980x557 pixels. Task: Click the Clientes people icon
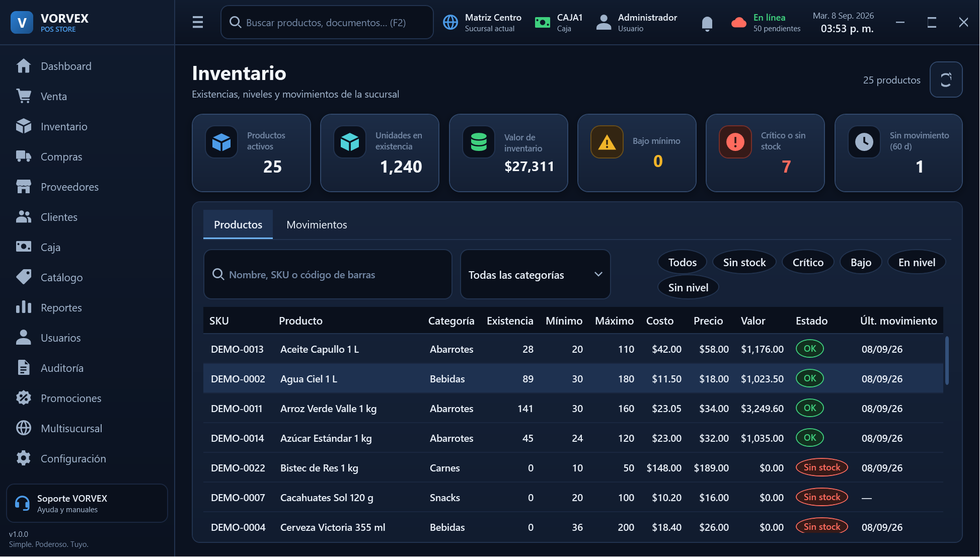24,217
